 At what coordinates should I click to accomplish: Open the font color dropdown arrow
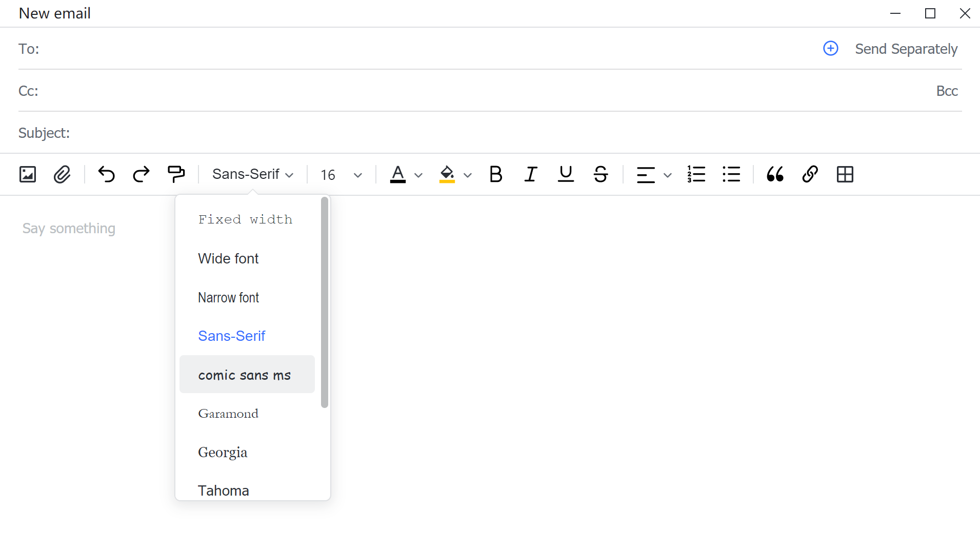[418, 175]
